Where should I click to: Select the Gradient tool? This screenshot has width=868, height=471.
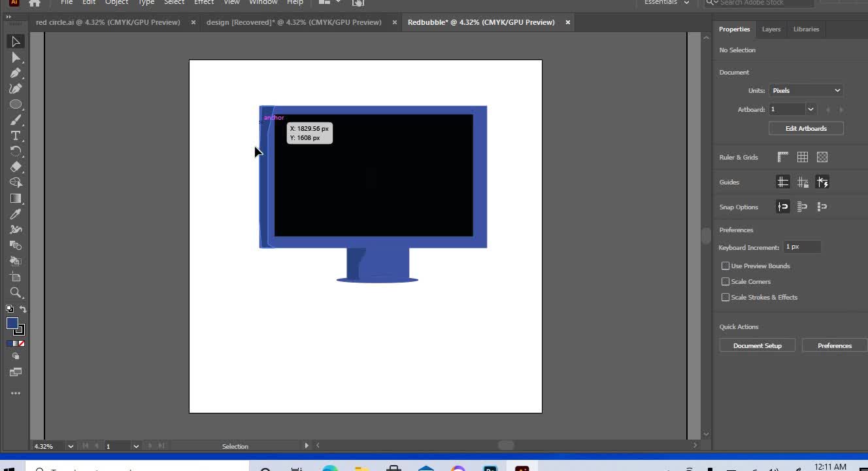(x=16, y=199)
